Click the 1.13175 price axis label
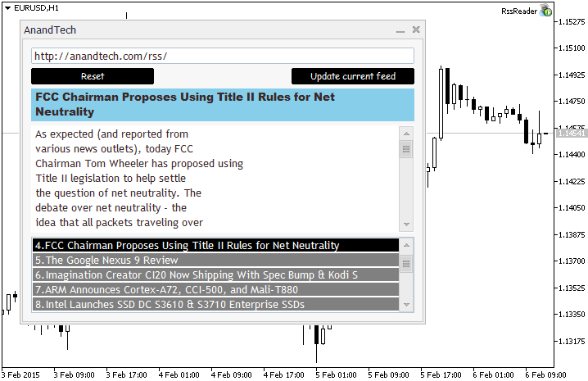Image resolution: width=588 pixels, height=381 pixels. (572, 341)
